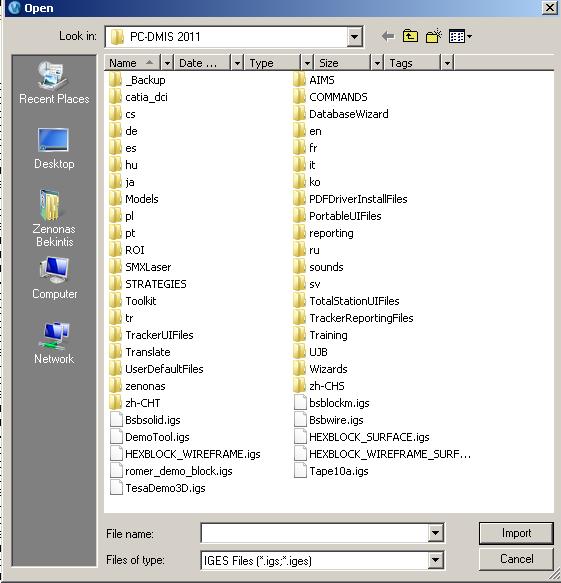Screen dimensions: 561x583
Task: Click into the File name field
Action: pyautogui.click(x=315, y=533)
